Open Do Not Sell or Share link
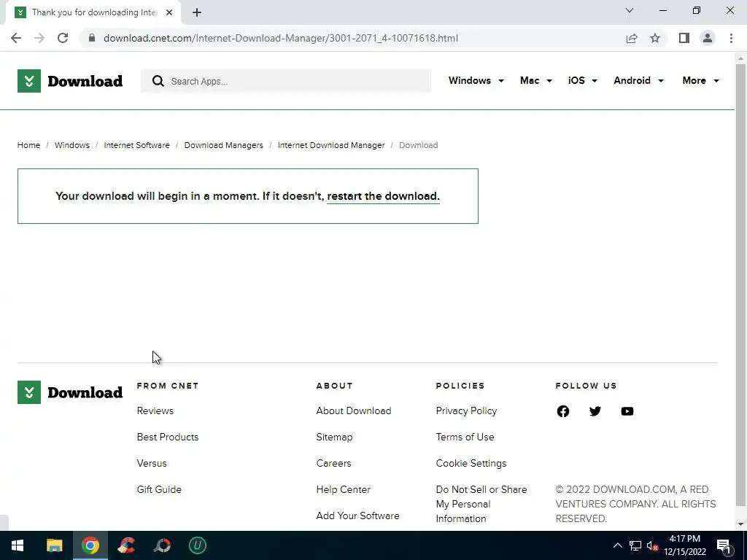Viewport: 747px width, 560px height. (481, 504)
